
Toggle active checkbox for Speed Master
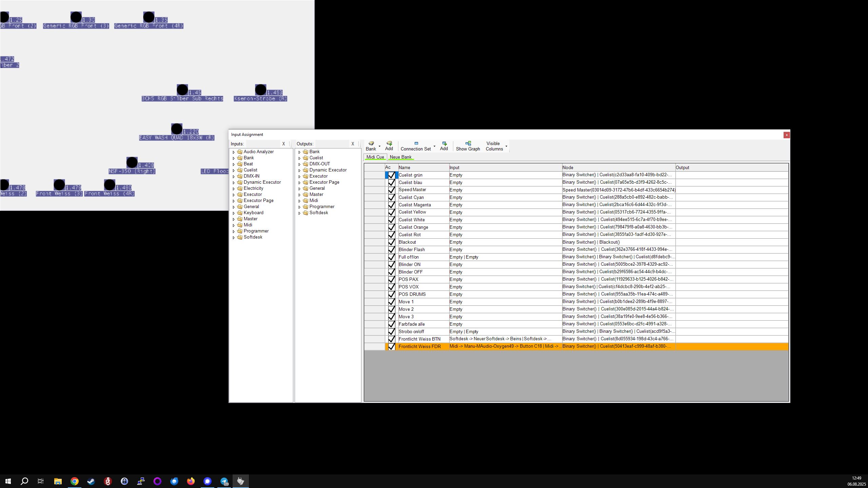tap(391, 190)
